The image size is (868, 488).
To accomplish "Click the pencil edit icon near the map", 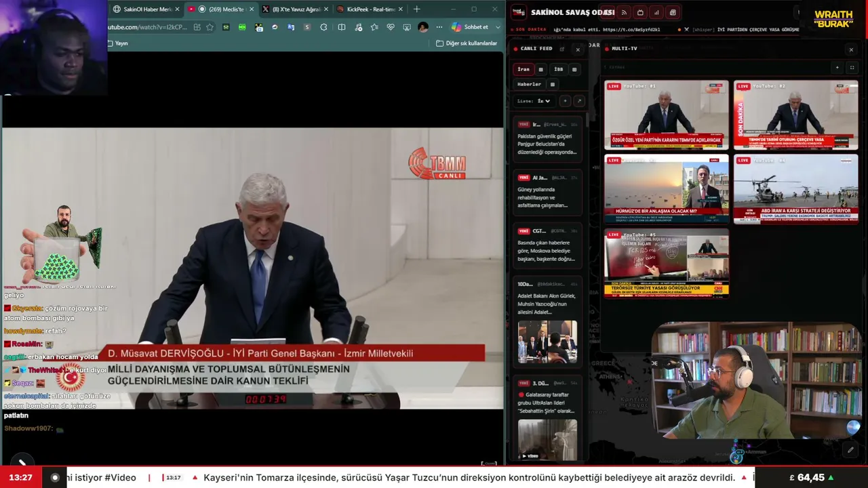I will click(x=850, y=449).
